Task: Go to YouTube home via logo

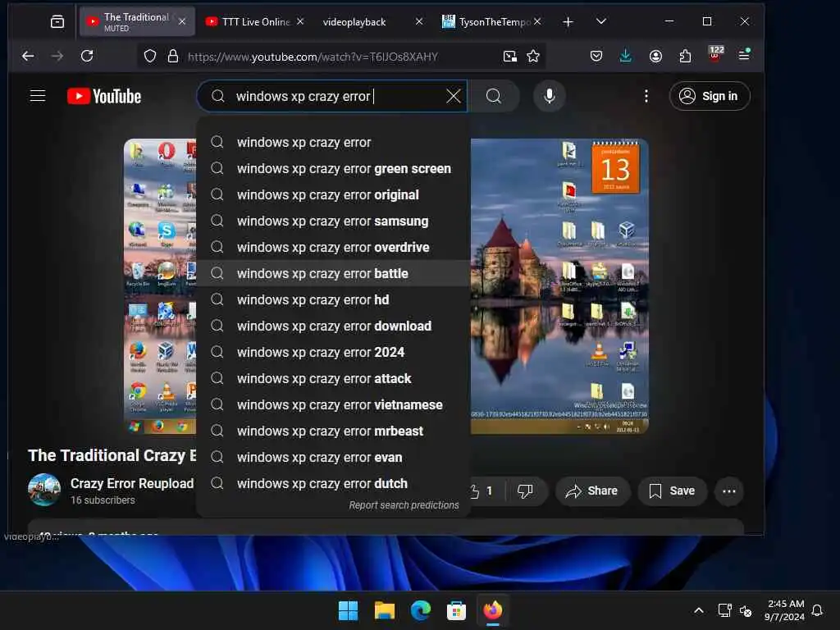Action: tap(104, 97)
